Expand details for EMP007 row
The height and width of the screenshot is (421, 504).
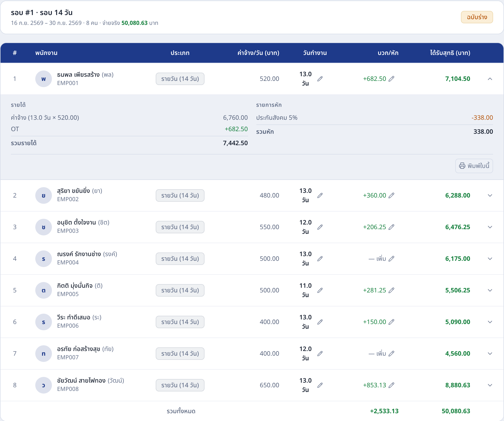click(490, 354)
